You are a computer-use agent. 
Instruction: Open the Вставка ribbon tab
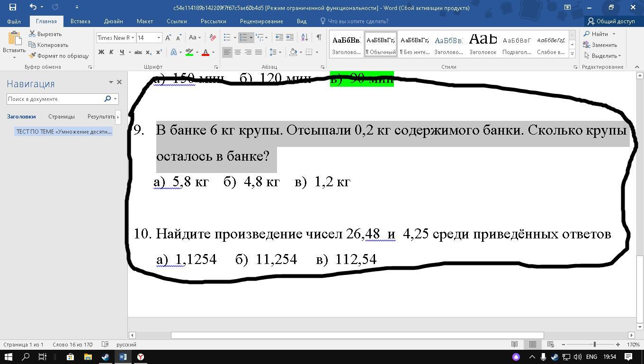coord(80,21)
